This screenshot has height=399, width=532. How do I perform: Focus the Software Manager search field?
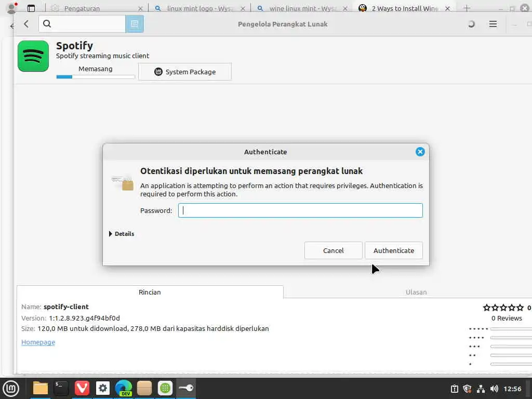click(x=82, y=24)
